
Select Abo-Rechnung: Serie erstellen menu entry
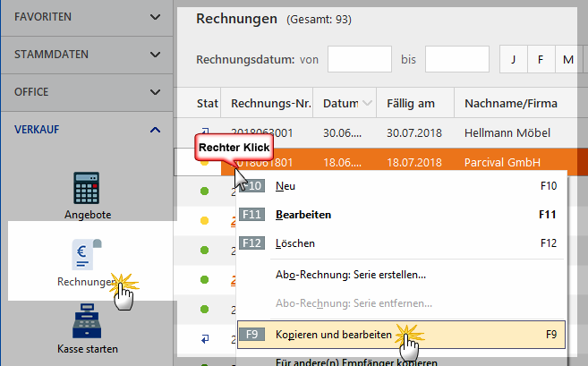pyautogui.click(x=401, y=275)
